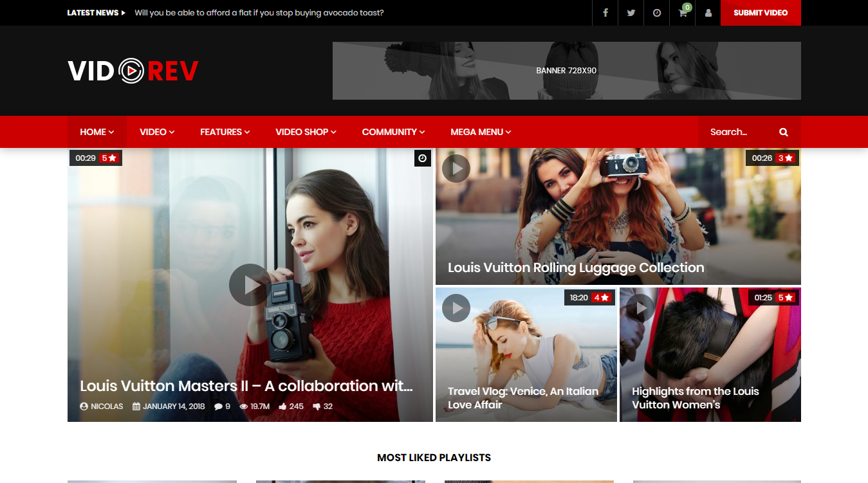The image size is (868, 483).
Task: Click the 5-star badge on Women's highlights
Action: (785, 298)
